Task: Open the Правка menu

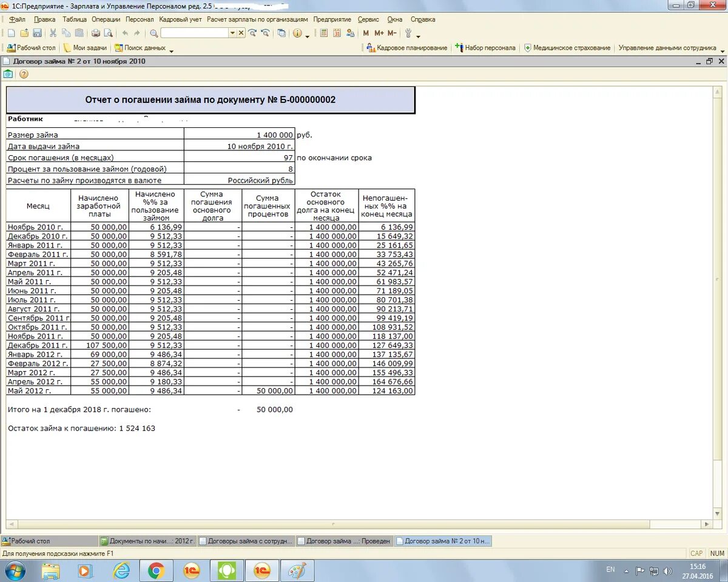Action: 45,19
